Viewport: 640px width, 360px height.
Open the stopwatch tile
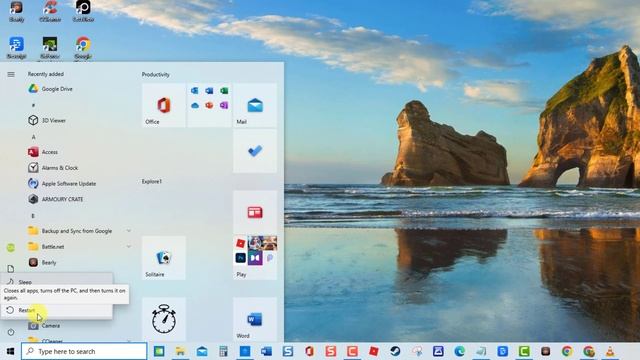(x=164, y=319)
